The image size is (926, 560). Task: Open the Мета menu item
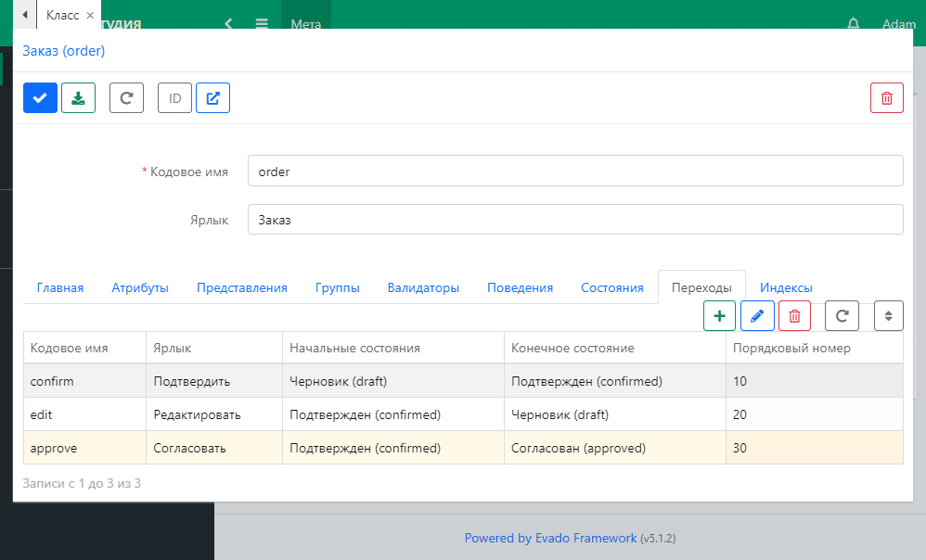(x=306, y=24)
